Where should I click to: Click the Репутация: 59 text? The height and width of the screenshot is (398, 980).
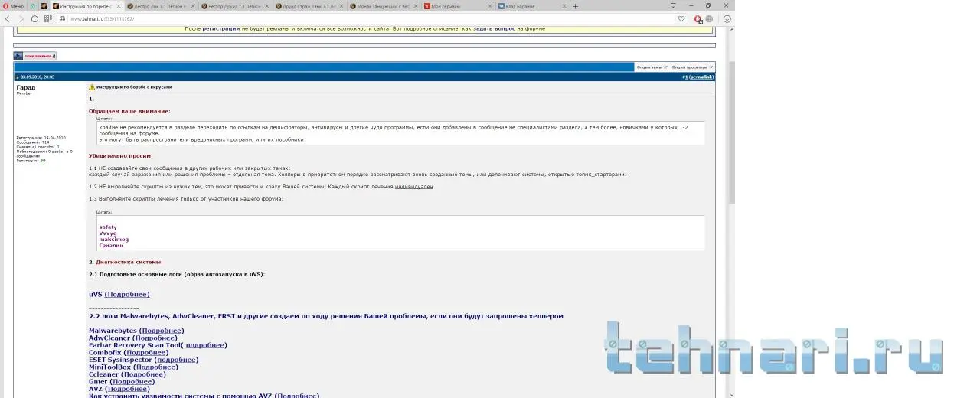click(x=31, y=161)
